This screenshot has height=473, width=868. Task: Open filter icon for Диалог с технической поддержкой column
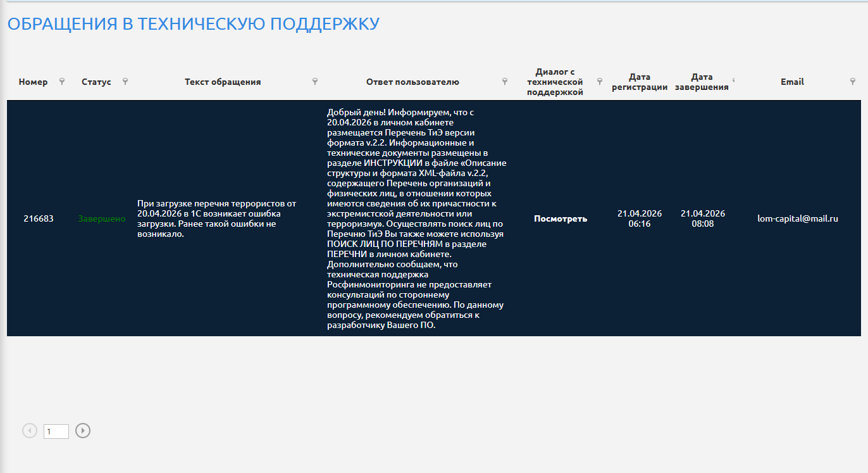click(x=600, y=81)
